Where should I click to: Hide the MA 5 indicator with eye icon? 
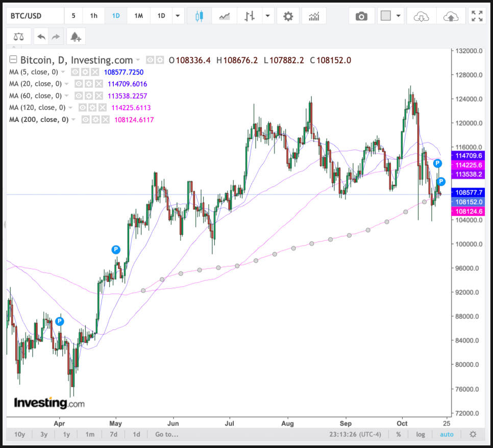coord(75,72)
